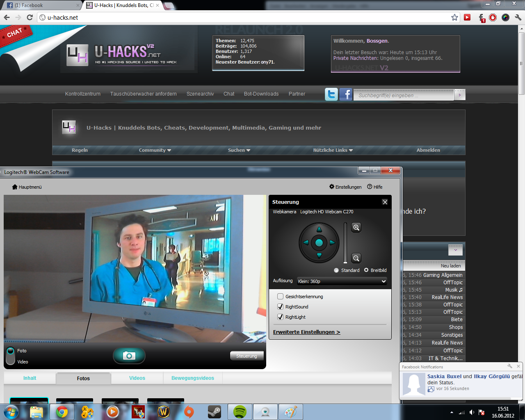Click the camera capture photo button
The height and width of the screenshot is (420, 525).
pyautogui.click(x=129, y=356)
